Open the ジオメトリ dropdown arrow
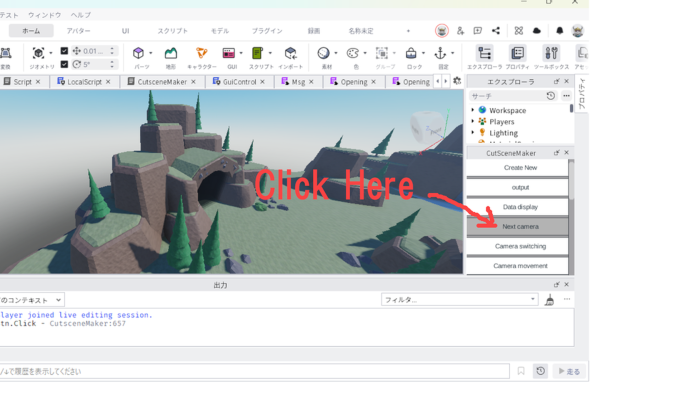Viewport: 700px width, 394px height. click(50, 53)
